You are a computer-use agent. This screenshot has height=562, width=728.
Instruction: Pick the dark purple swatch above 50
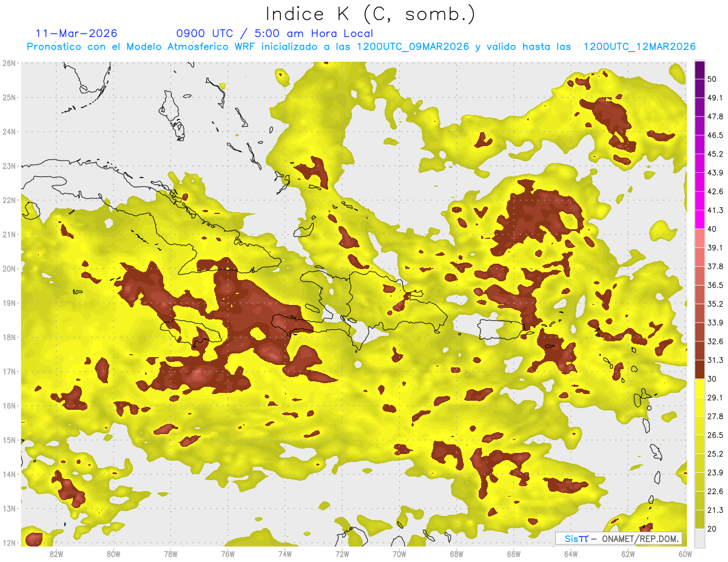[699, 70]
